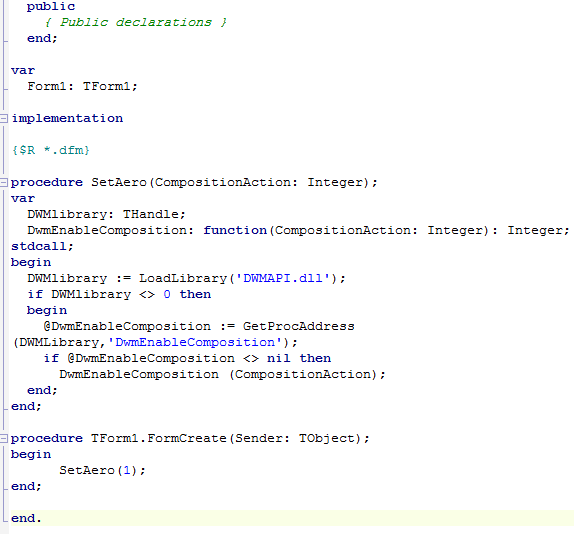
Task: Click the 'nil' keyword in the condition
Action: pos(279,358)
